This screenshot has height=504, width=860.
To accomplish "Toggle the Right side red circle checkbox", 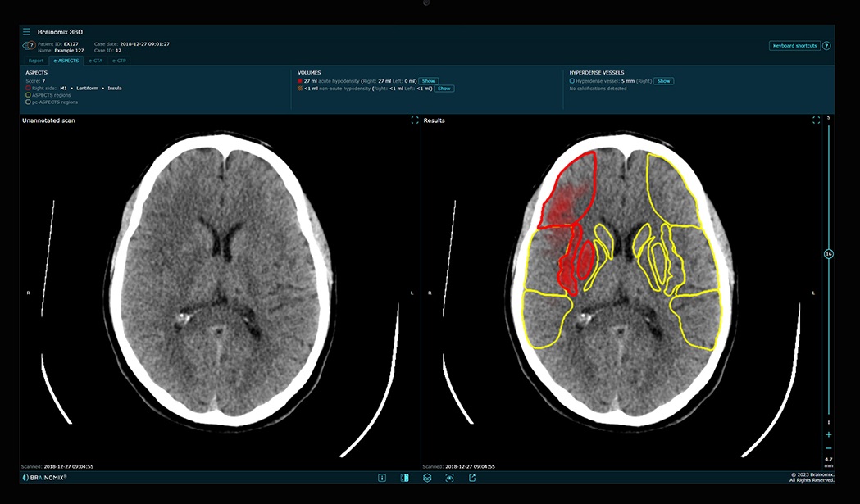I will (28, 88).
